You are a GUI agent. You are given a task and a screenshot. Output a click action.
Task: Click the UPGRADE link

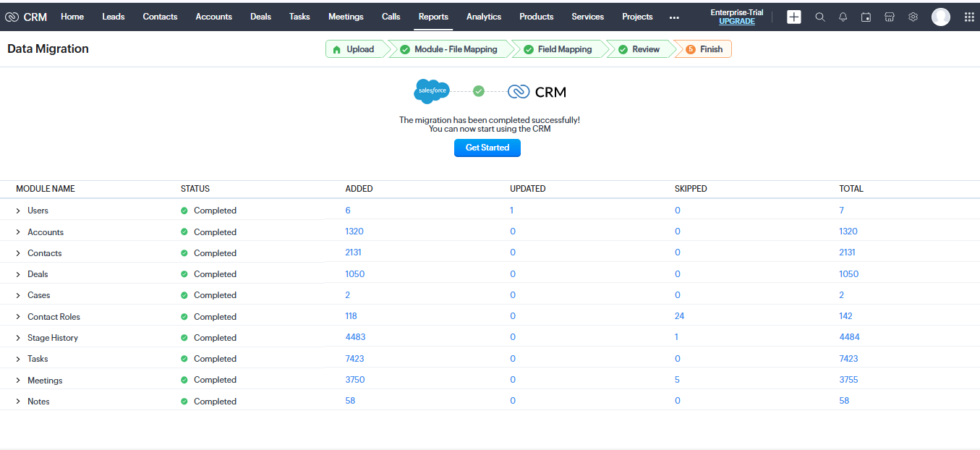tap(736, 22)
